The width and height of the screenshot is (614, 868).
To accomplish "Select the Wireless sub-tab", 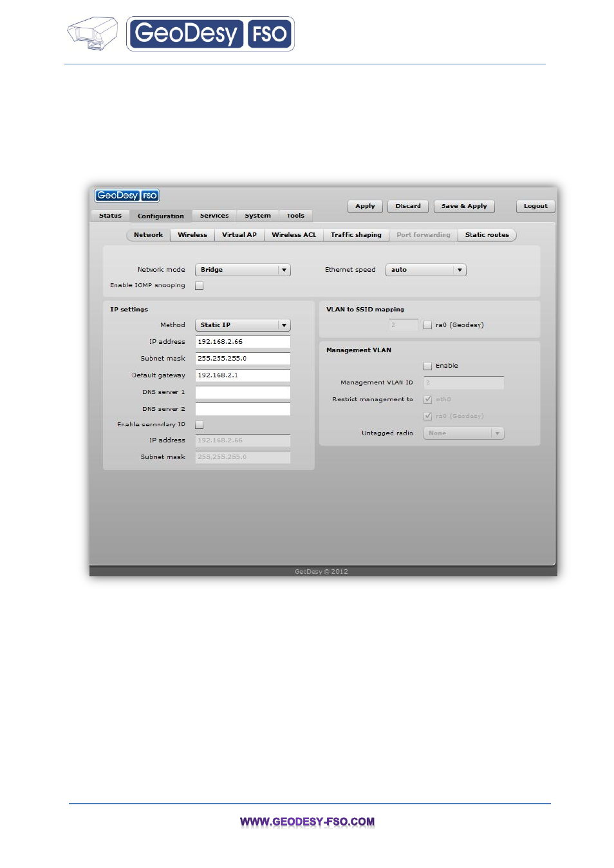I will 192,235.
